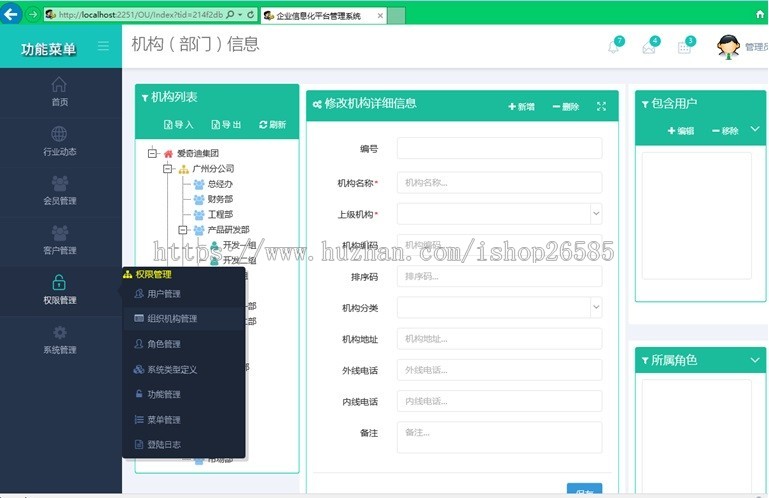769x498 pixels.
Task: Open 客户管理 in the sidebar
Action: [x=59, y=240]
